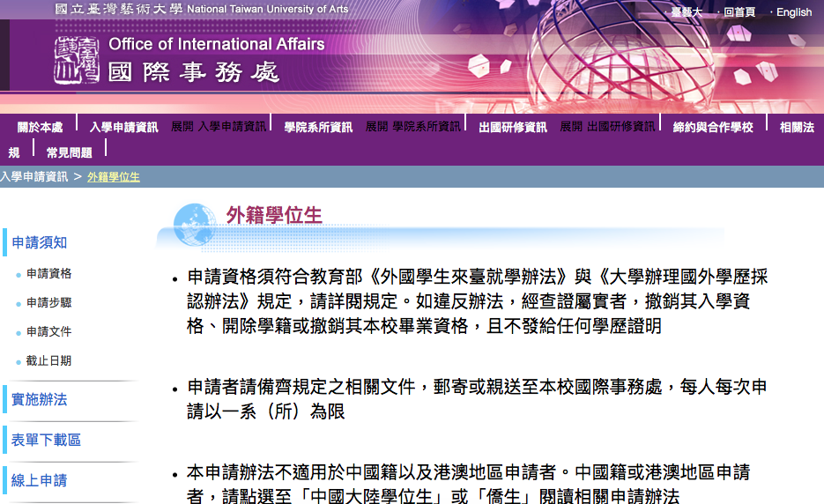Open 申請資格 sidebar sub-item

(x=48, y=273)
